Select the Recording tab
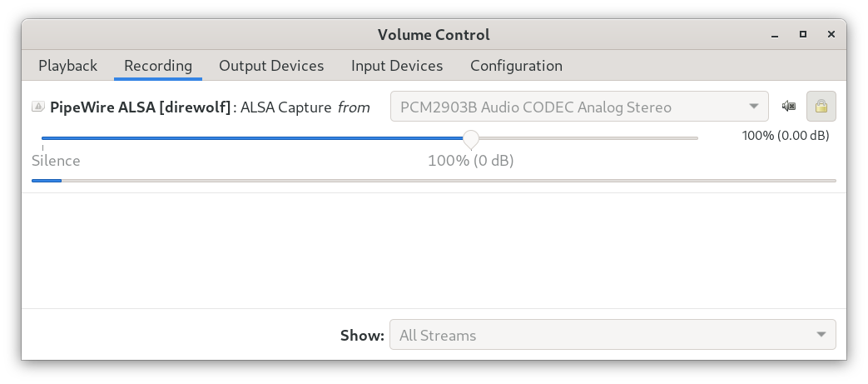The image size is (868, 384). coord(158,66)
